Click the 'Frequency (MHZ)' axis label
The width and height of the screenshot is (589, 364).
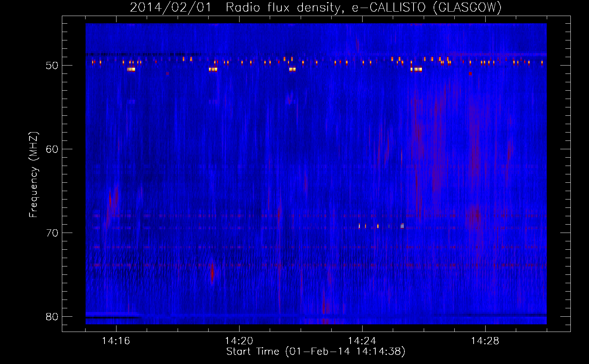[x=33, y=175]
